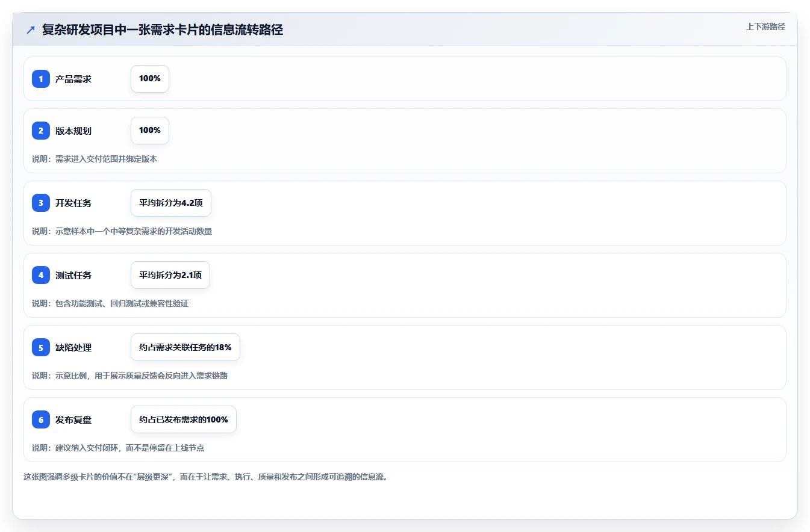
Task: Select the 缺陷处理 step label
Action: 73,347
